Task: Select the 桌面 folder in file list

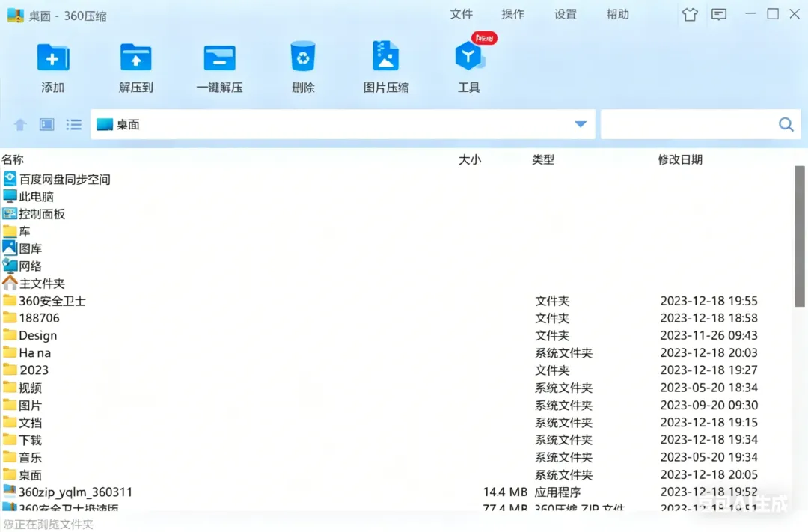Action: point(396,474)
